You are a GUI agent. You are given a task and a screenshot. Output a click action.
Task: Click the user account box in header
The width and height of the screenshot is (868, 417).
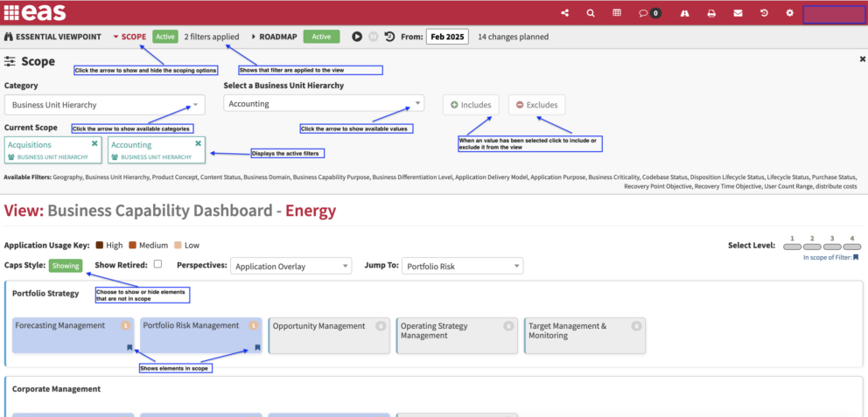[834, 14]
